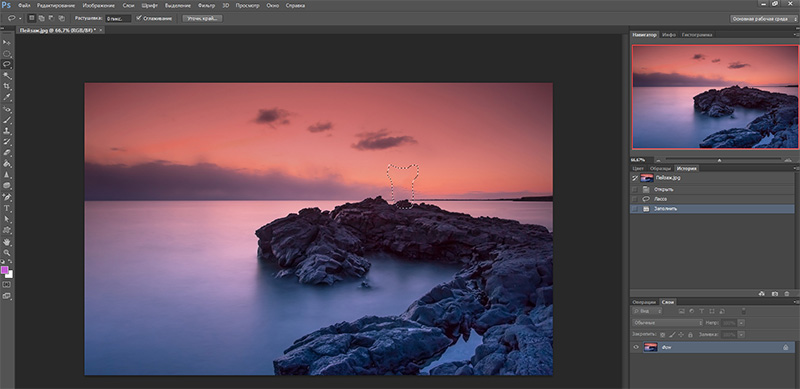The height and width of the screenshot is (389, 800).
Task: Select the Paint Bucket tool
Action: (7, 163)
